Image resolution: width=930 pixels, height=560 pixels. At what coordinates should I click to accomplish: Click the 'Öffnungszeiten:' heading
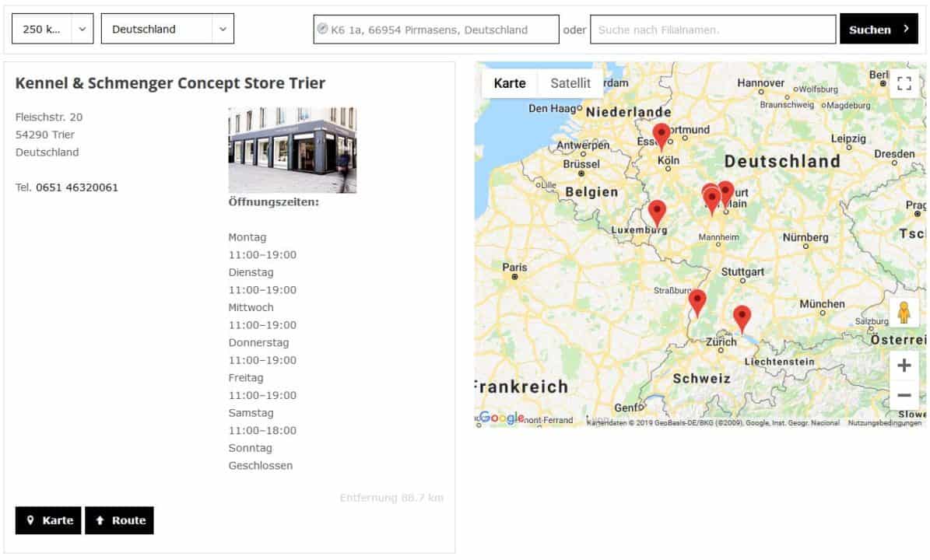click(x=273, y=202)
